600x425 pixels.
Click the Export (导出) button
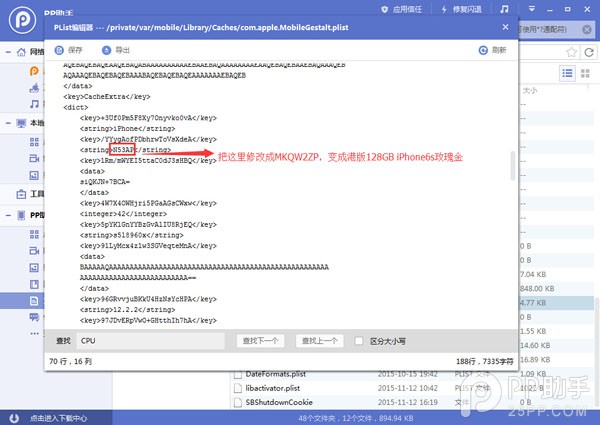(116, 50)
